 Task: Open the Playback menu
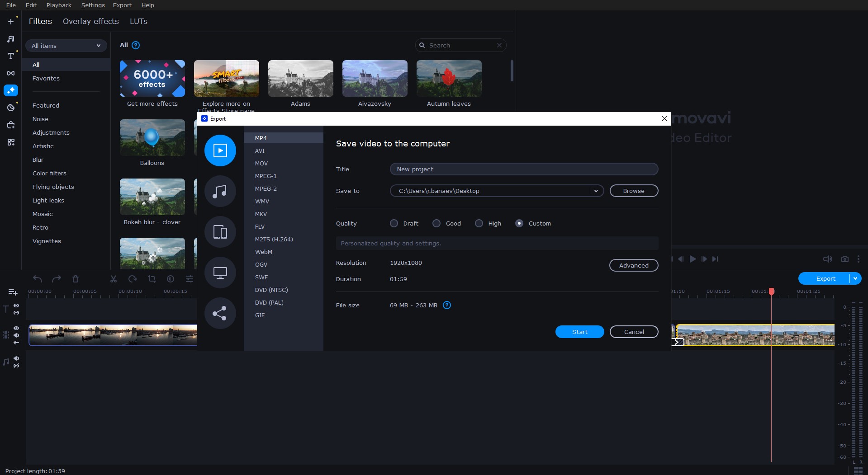pos(59,5)
